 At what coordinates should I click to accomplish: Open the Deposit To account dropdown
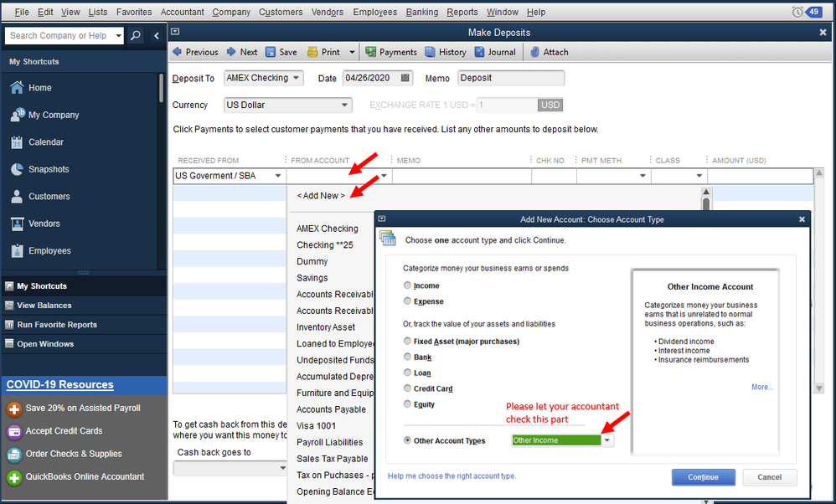(x=296, y=78)
